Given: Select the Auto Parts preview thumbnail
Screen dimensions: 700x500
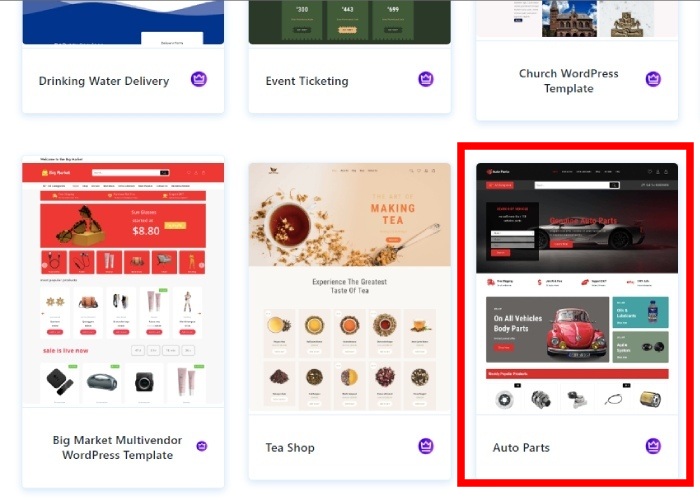Looking at the screenshot, I should pos(577,289).
